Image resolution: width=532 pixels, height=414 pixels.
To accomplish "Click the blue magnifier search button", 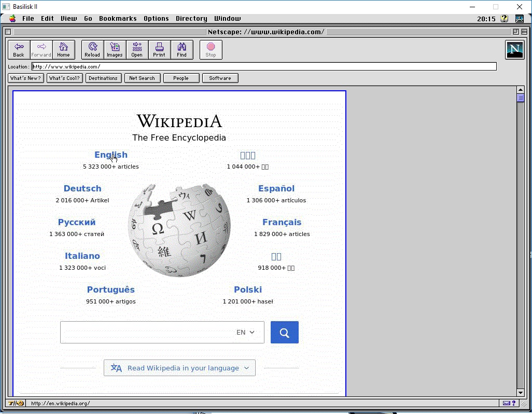I will tap(285, 332).
